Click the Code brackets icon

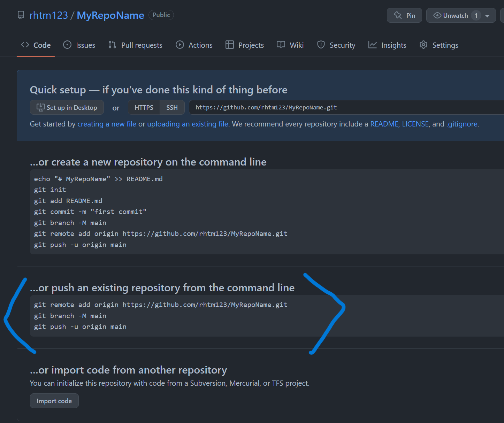[x=25, y=45]
